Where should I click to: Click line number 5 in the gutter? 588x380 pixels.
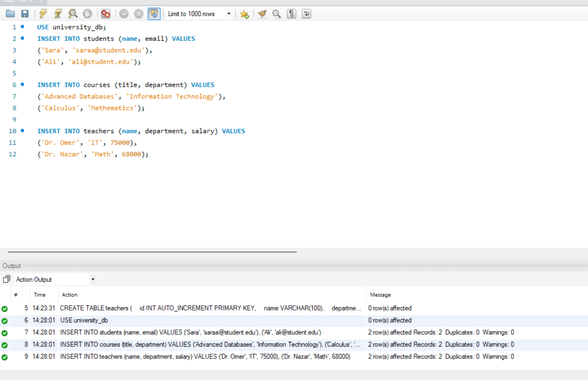click(x=14, y=73)
